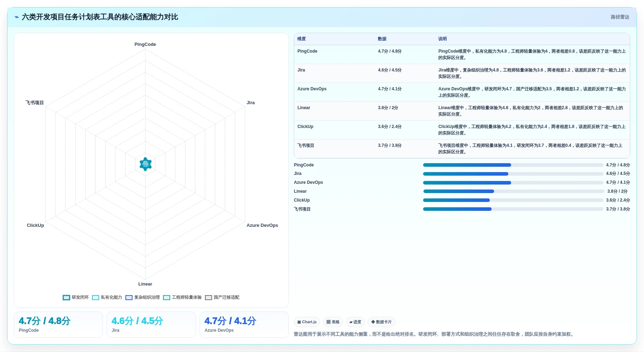The width and height of the screenshot is (644, 352).
Task: Toggle the 国产迁移适配 legend series
Action: (222, 297)
